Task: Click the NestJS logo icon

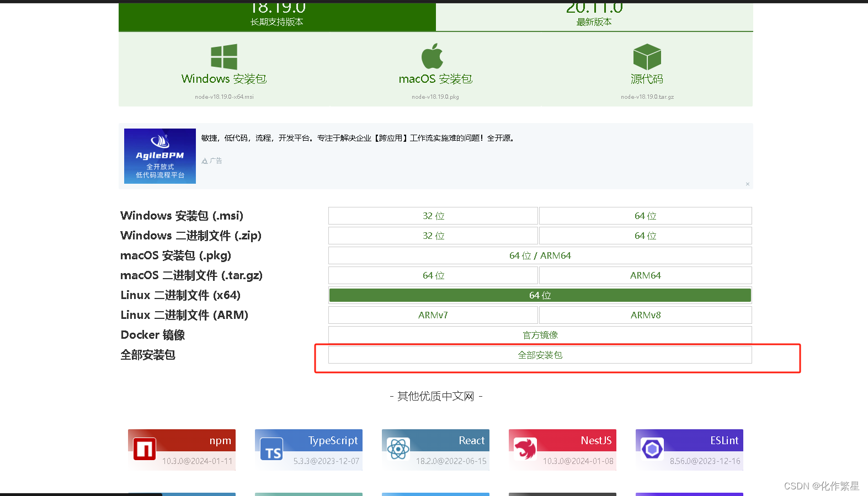Action: pos(525,450)
